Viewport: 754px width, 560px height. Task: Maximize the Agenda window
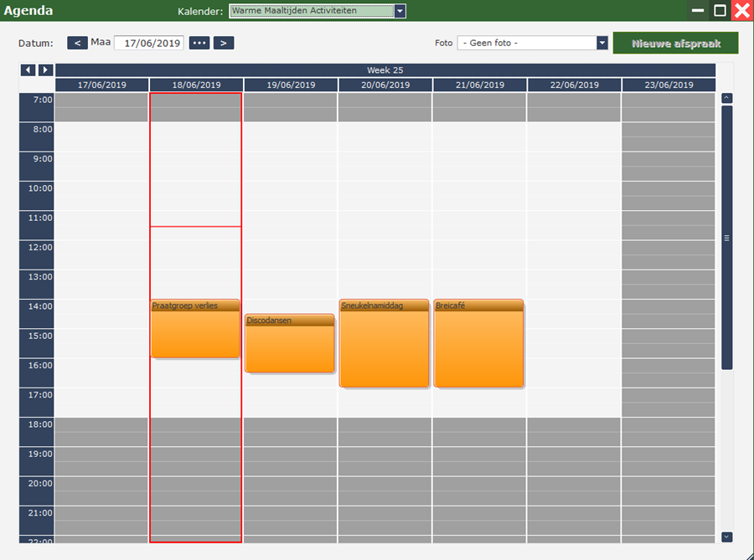[720, 11]
